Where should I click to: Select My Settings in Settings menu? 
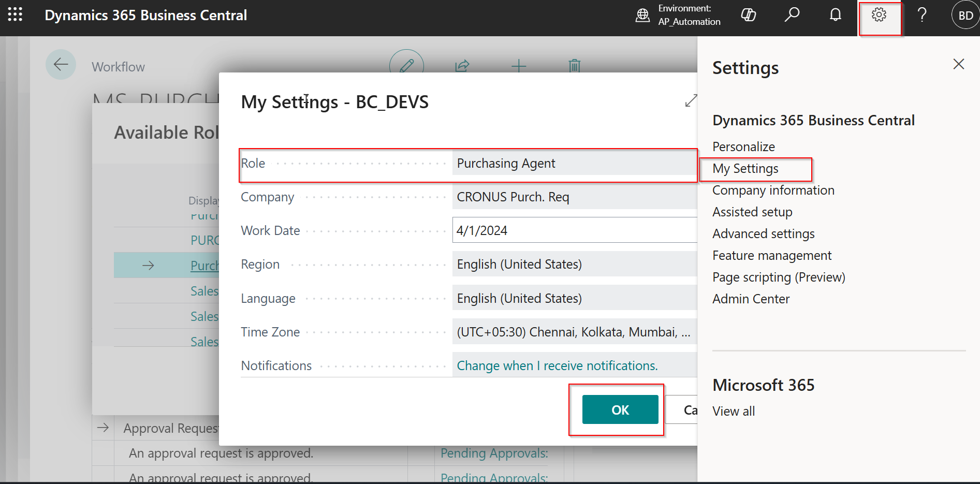click(x=745, y=169)
